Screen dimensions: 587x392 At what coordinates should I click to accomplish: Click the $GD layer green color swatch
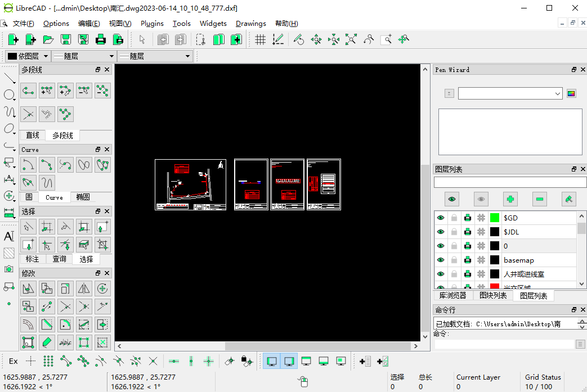tap(495, 218)
